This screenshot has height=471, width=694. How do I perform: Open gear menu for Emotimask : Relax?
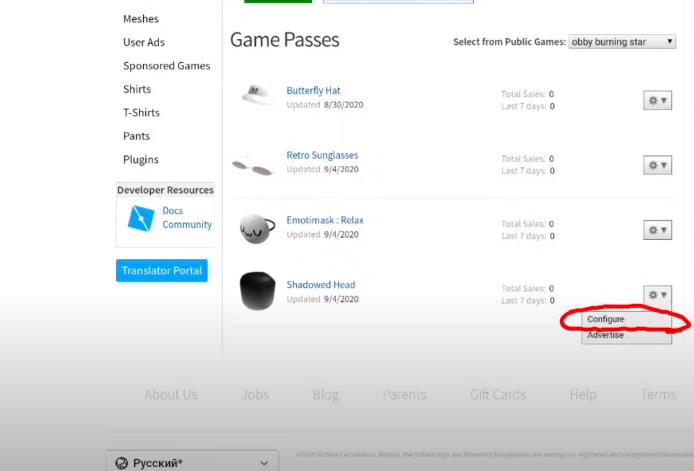click(x=657, y=230)
